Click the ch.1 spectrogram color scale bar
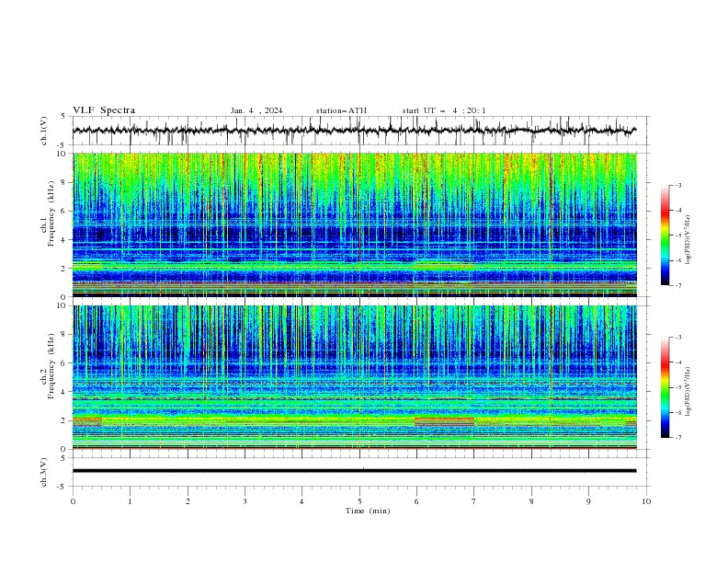The height and width of the screenshot is (563, 728). pyautogui.click(x=665, y=236)
